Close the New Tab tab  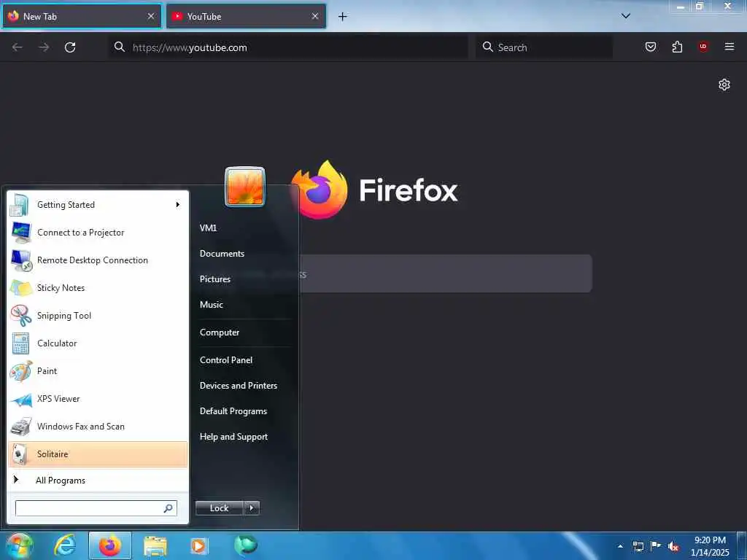pyautogui.click(x=151, y=16)
